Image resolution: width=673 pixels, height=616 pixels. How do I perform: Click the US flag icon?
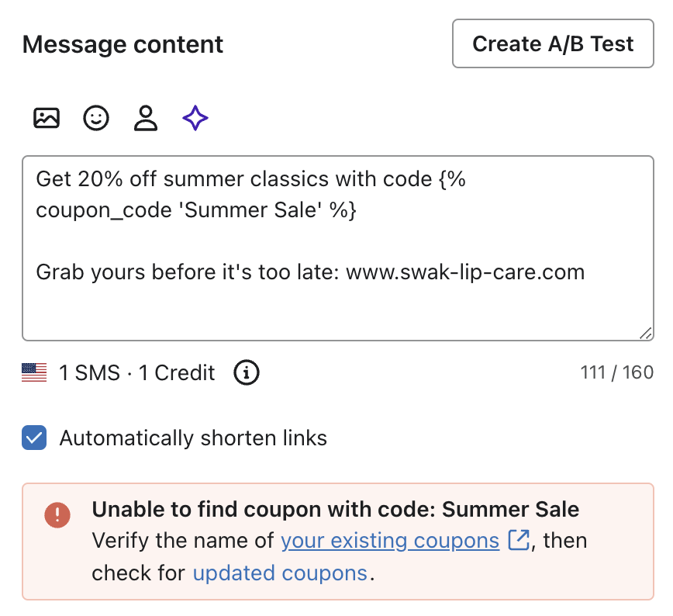pyautogui.click(x=34, y=373)
